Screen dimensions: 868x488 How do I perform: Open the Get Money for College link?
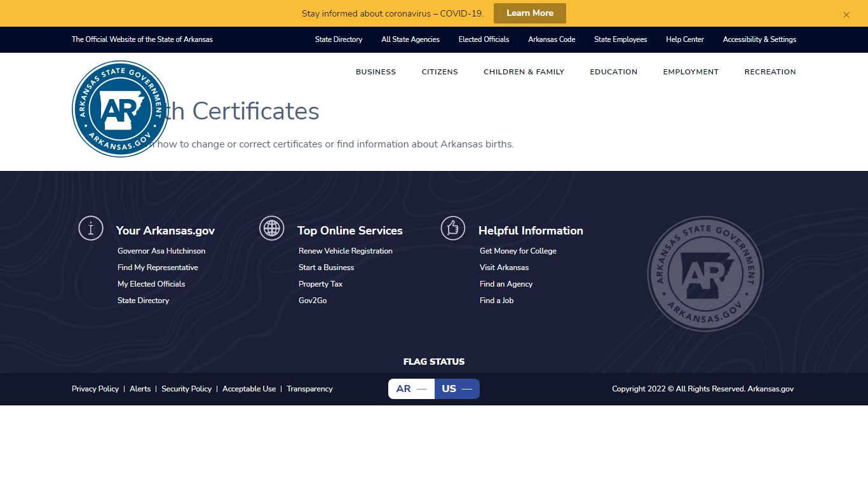click(518, 251)
